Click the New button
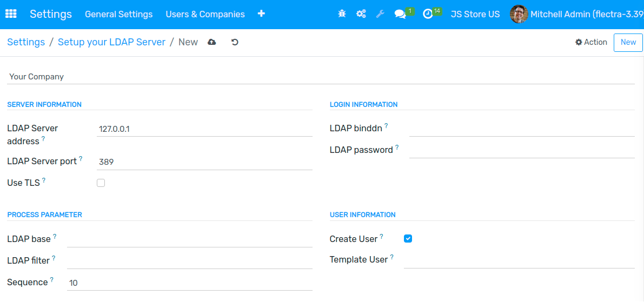The height and width of the screenshot is (302, 644). point(628,42)
